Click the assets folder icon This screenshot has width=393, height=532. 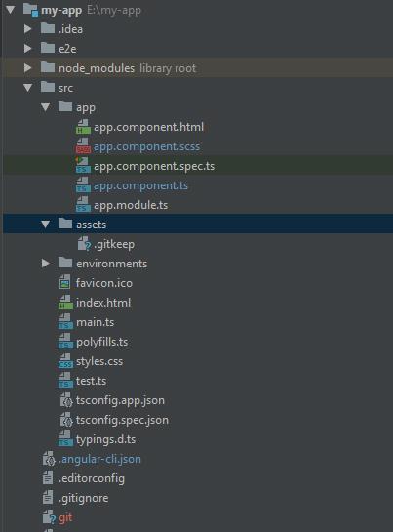(65, 224)
